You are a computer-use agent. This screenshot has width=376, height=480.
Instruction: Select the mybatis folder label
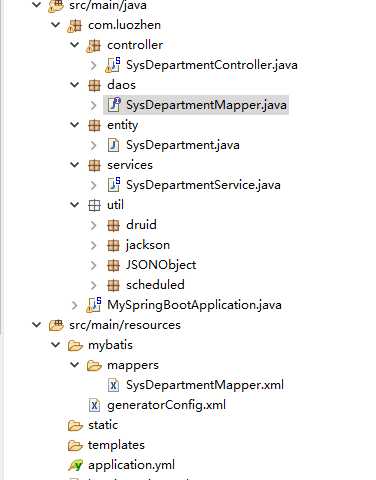click(110, 346)
